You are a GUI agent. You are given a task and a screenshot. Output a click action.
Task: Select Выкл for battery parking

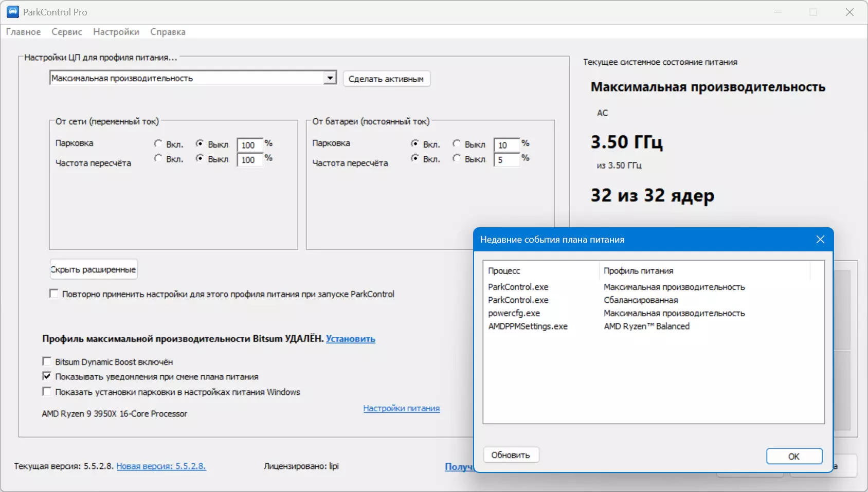point(457,144)
